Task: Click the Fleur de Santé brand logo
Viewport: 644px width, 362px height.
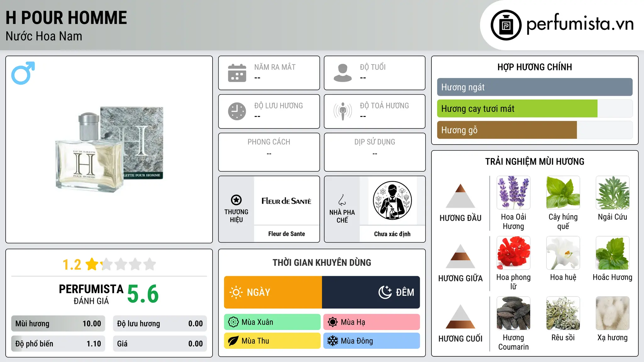Action: (x=286, y=201)
